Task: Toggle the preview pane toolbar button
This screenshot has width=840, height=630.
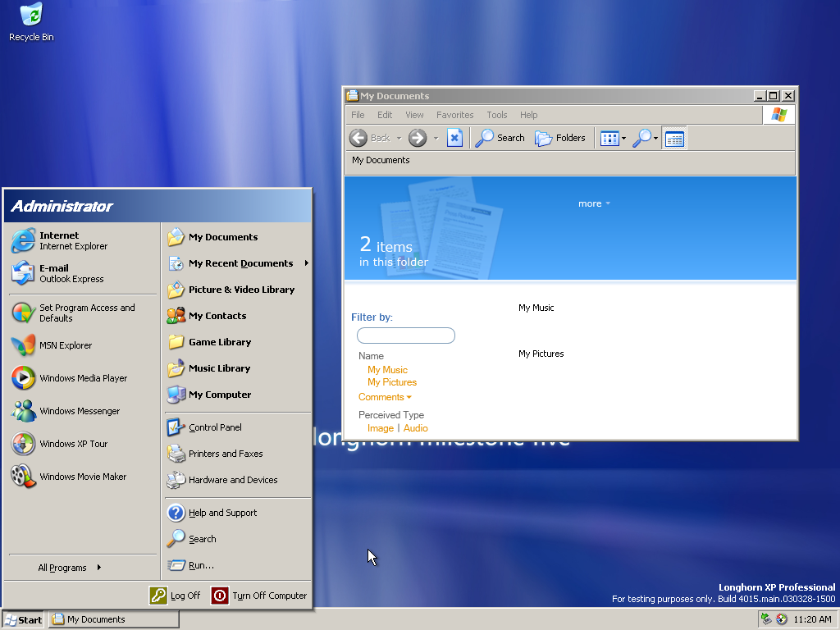Action: [673, 139]
